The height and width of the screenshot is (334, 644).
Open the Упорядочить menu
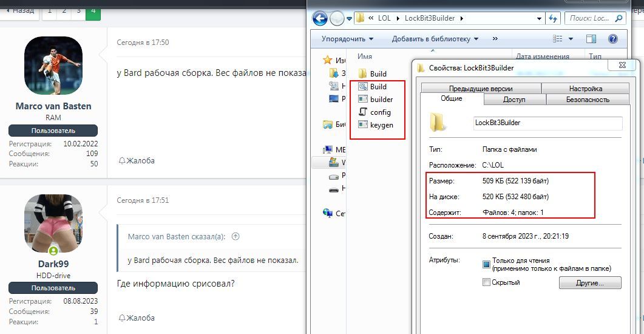point(347,39)
